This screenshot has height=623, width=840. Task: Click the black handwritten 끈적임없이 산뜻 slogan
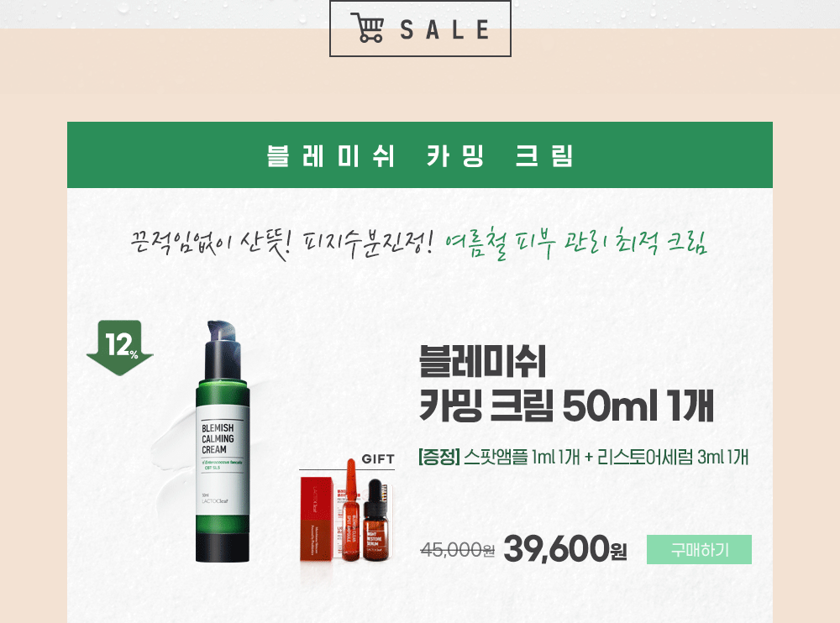click(x=281, y=244)
